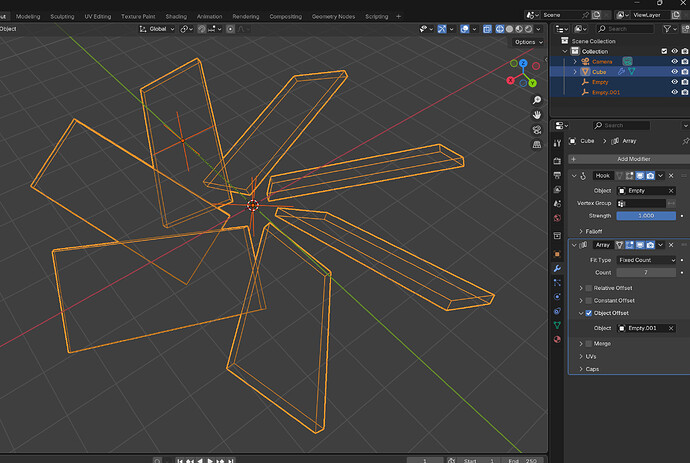Image resolution: width=690 pixels, height=463 pixels.
Task: Toggle the camera view gizmo button
Action: [537, 130]
